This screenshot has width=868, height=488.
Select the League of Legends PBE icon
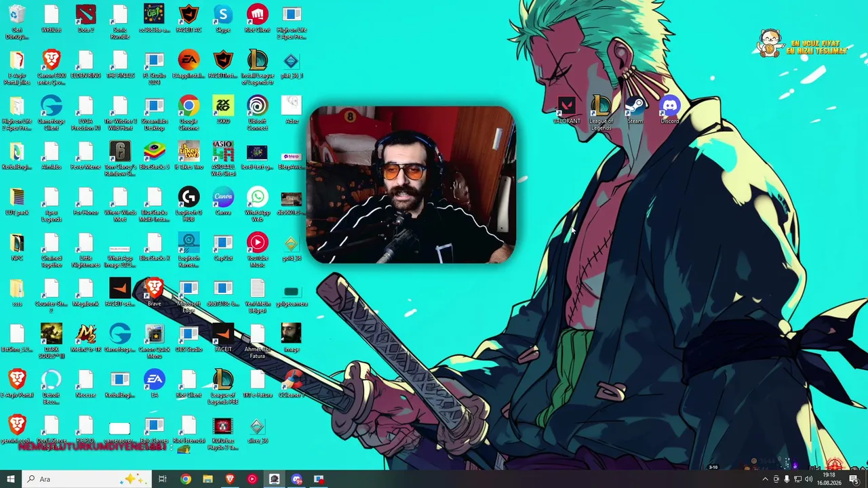(x=223, y=386)
